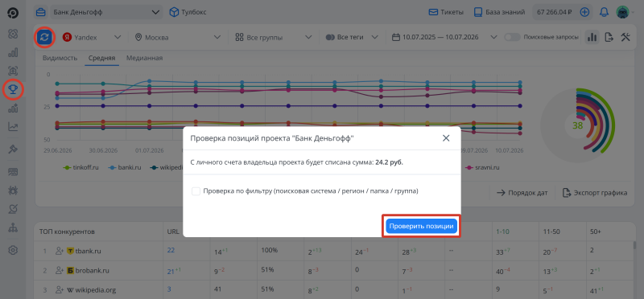The height and width of the screenshot is (299, 644).
Task: Click the tbank.ru row name
Action: (87, 252)
